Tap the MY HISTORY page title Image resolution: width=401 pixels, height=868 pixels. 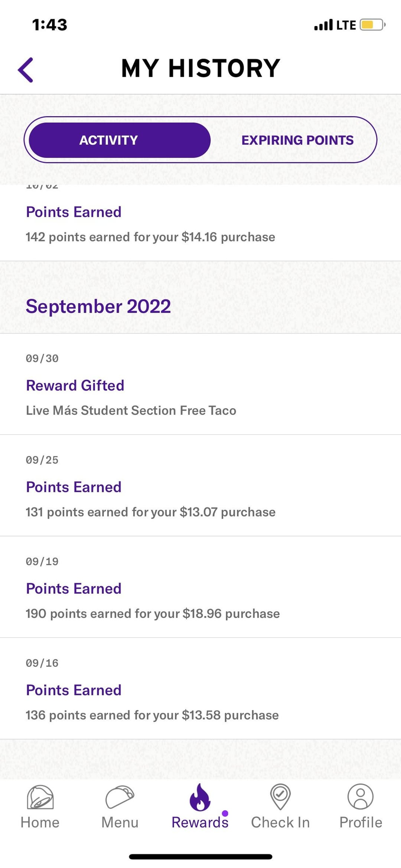click(200, 68)
